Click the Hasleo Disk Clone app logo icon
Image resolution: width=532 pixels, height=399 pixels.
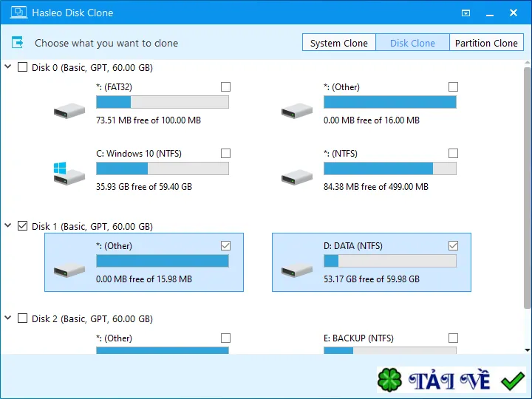(18, 13)
